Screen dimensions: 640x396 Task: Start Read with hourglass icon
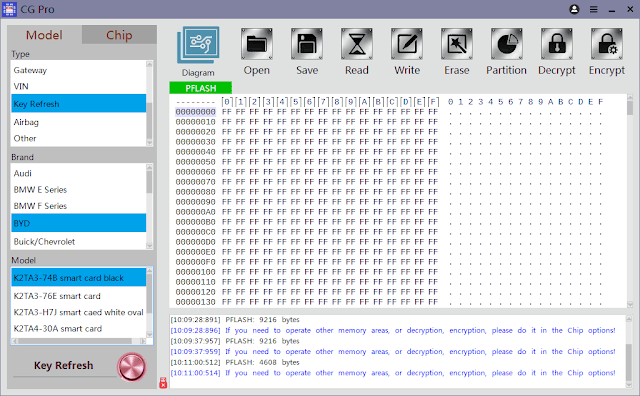tap(357, 44)
